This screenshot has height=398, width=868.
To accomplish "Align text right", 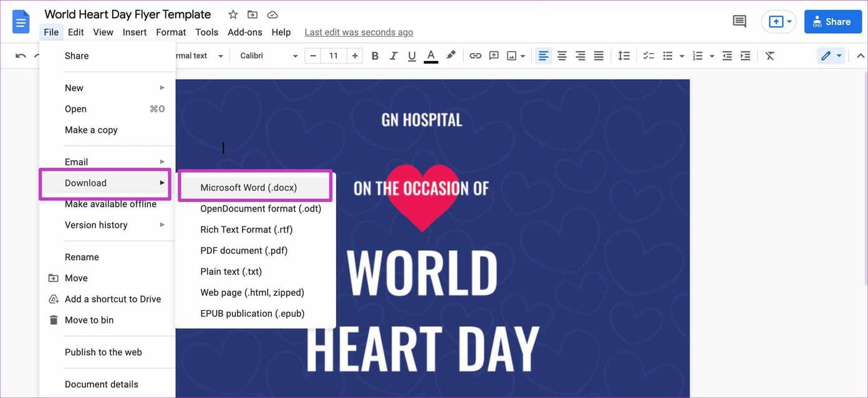I will pos(580,56).
